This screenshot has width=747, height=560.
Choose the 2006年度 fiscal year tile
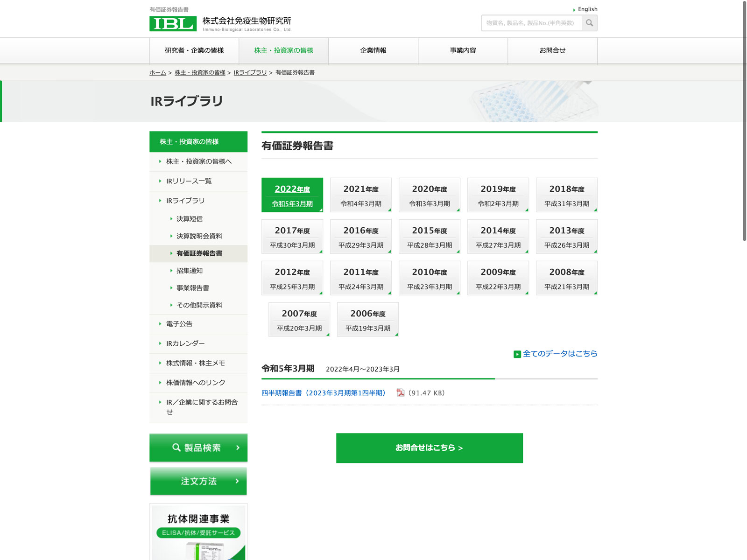(367, 320)
